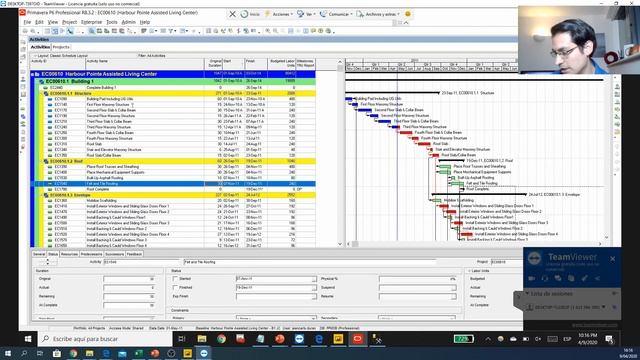The image size is (640, 360).
Task: Select activity Roof Complete row
Action: tap(173, 189)
